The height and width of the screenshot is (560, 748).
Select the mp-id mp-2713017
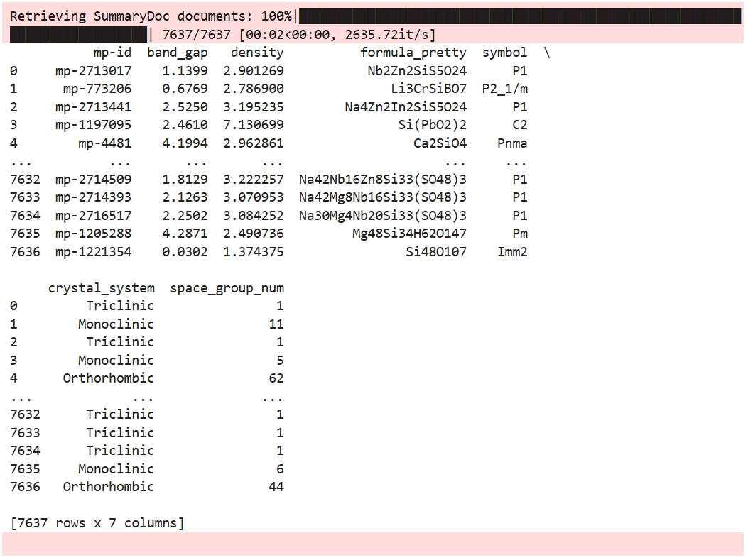[92, 70]
